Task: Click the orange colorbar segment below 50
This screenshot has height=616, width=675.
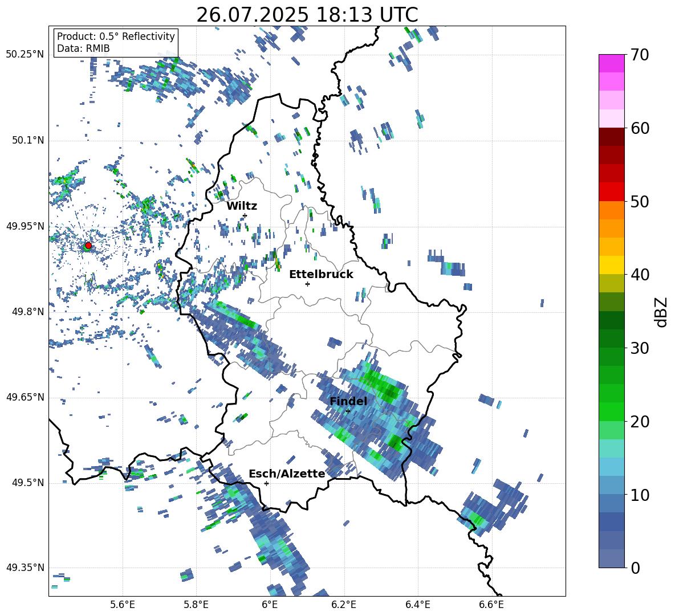Action: point(611,210)
